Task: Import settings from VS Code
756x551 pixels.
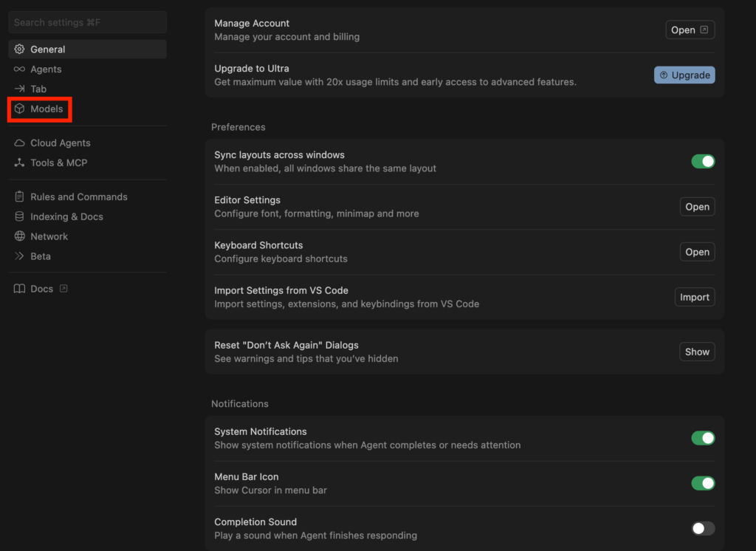Action: 694,297
